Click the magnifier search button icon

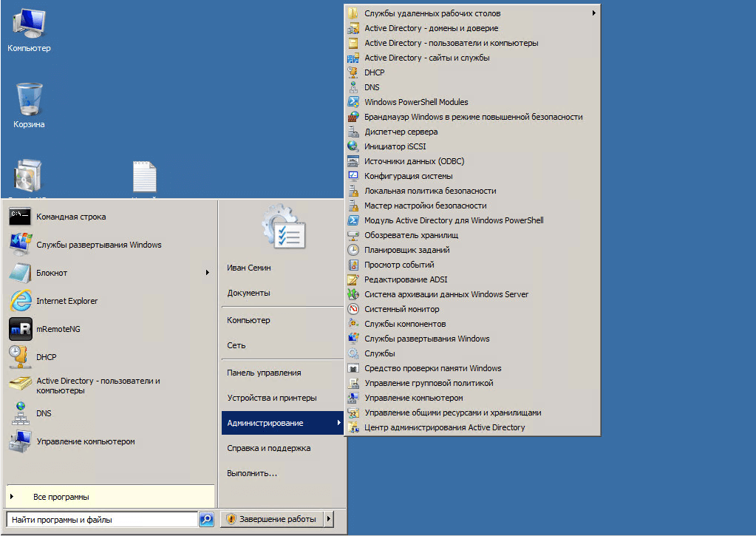coord(207,520)
